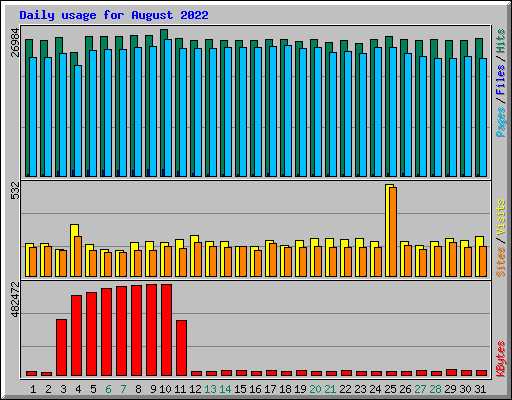
Task: Select the cyan Pages legend label
Action: [x=501, y=122]
